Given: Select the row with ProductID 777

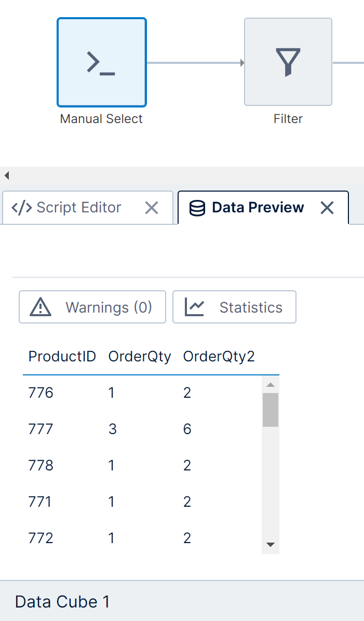Looking at the screenshot, I should click(x=140, y=429).
